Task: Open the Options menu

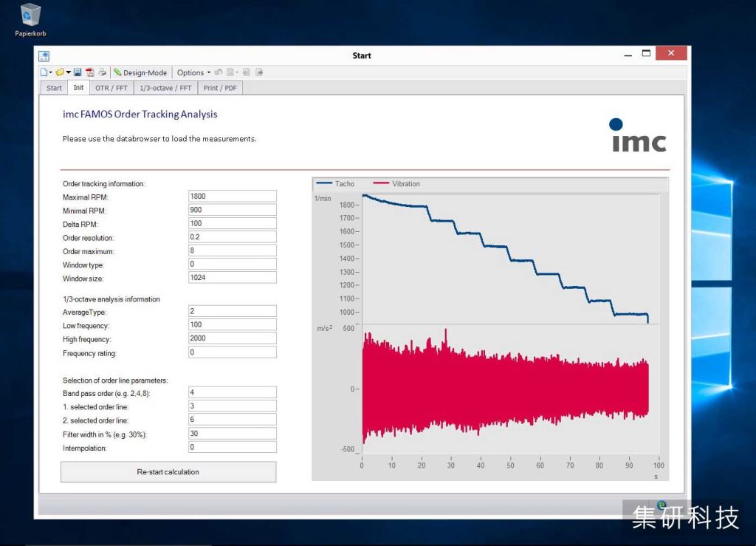Action: (193, 72)
